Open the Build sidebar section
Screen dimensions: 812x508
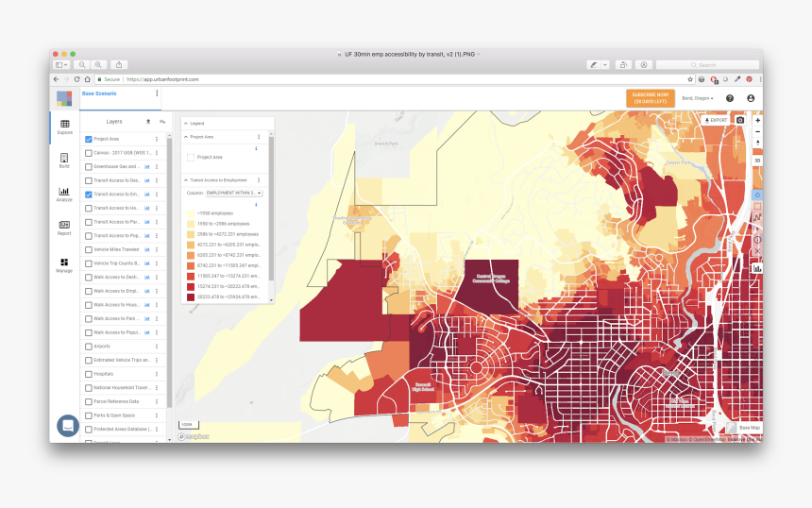pos(64,161)
